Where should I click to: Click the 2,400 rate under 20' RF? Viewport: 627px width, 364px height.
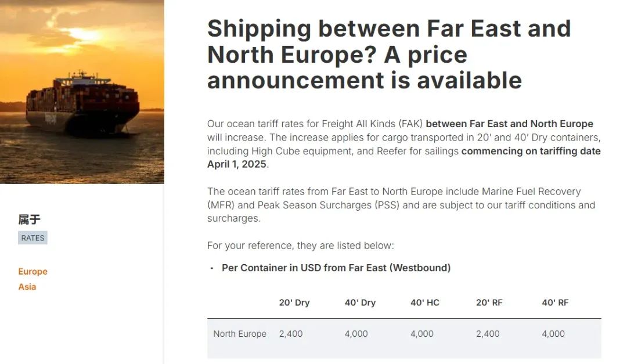pyautogui.click(x=488, y=334)
